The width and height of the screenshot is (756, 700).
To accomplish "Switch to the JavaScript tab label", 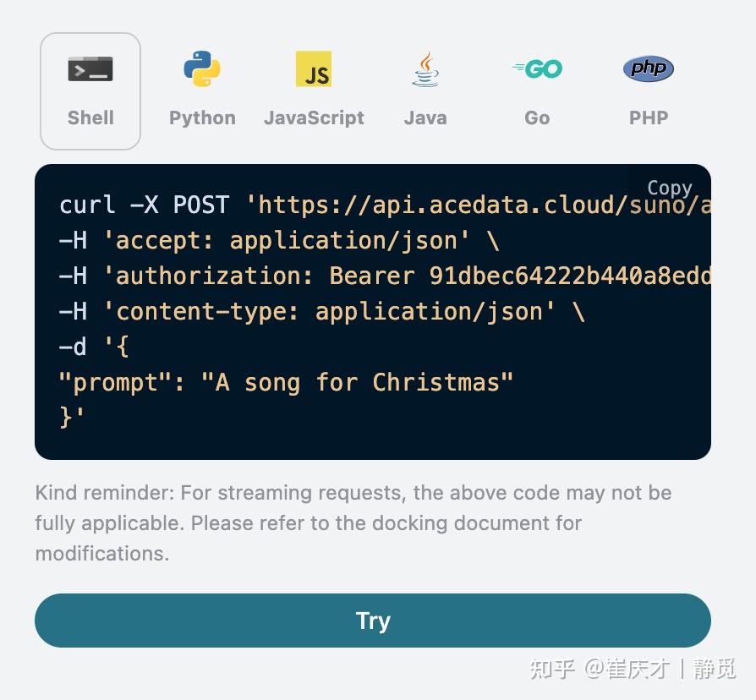I will coord(314,118).
